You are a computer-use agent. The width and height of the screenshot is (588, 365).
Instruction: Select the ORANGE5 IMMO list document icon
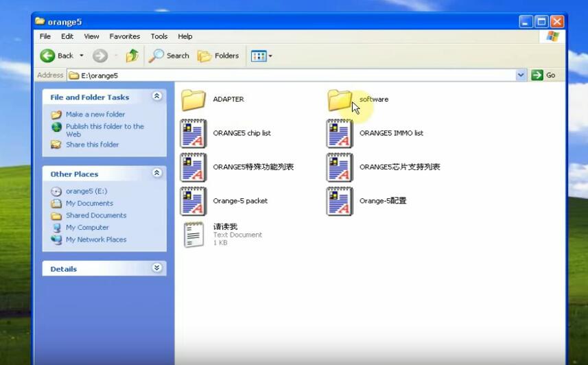[340, 134]
